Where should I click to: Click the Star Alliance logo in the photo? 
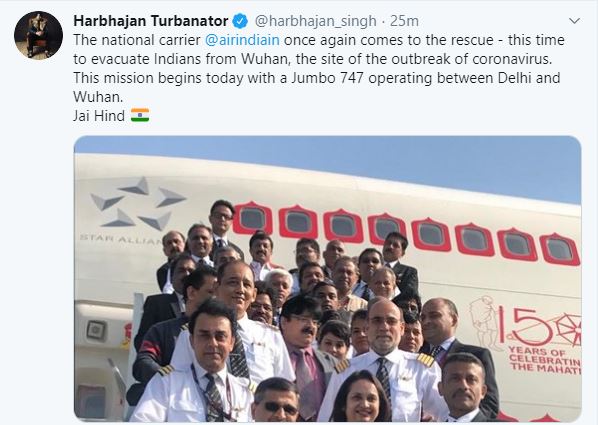[133, 210]
